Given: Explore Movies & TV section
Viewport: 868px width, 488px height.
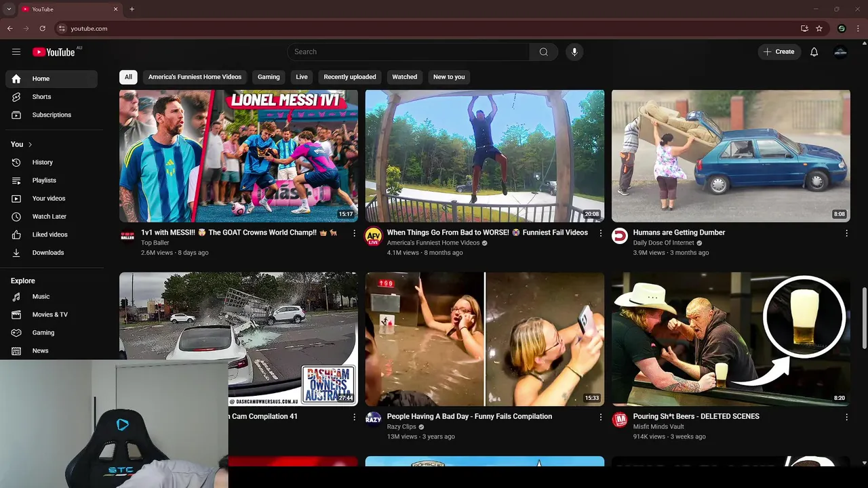Looking at the screenshot, I should point(52,314).
